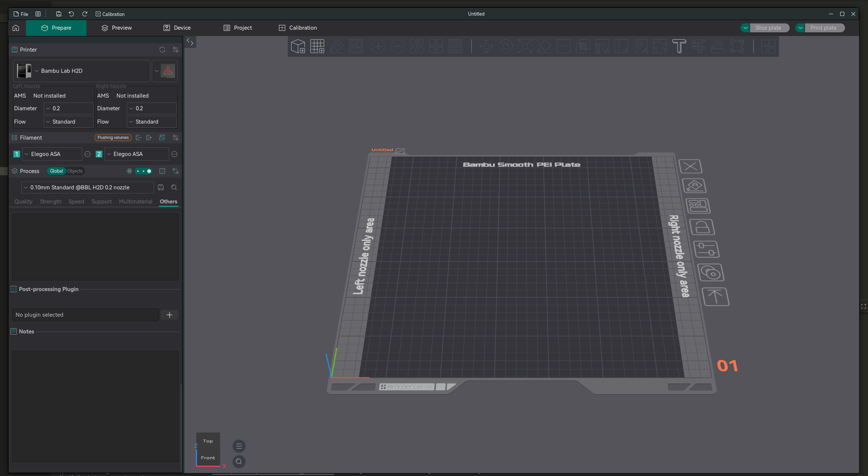Click the Arrange all objects toolbar icon

[356, 46]
